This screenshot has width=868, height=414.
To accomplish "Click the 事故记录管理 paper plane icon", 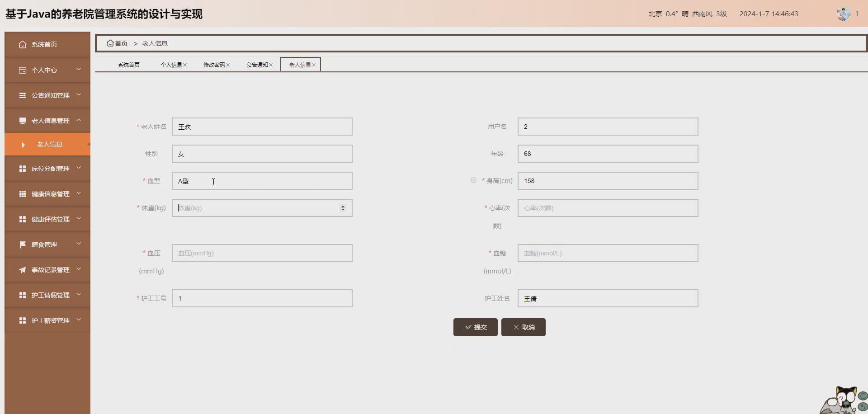I will (23, 270).
